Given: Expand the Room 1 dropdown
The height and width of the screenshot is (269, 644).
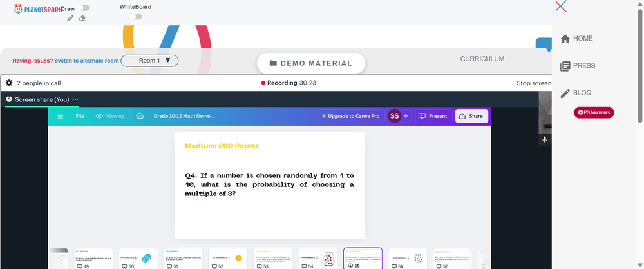Looking at the screenshot, I should point(149,61).
